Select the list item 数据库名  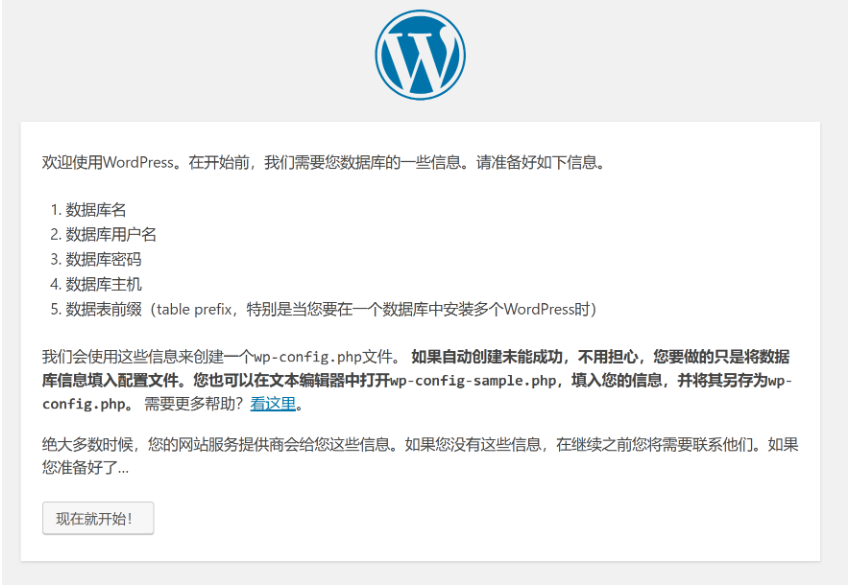(x=96, y=210)
